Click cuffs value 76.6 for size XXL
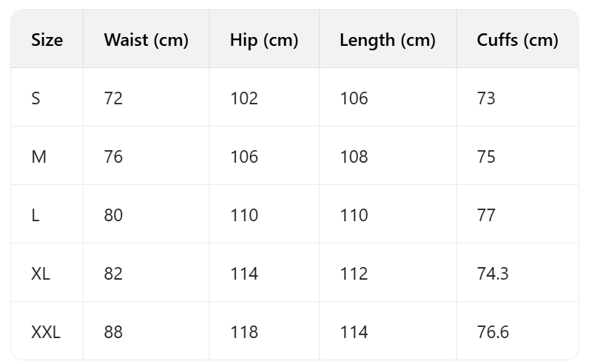Viewport: 597px width, 364px height. pyautogui.click(x=493, y=332)
